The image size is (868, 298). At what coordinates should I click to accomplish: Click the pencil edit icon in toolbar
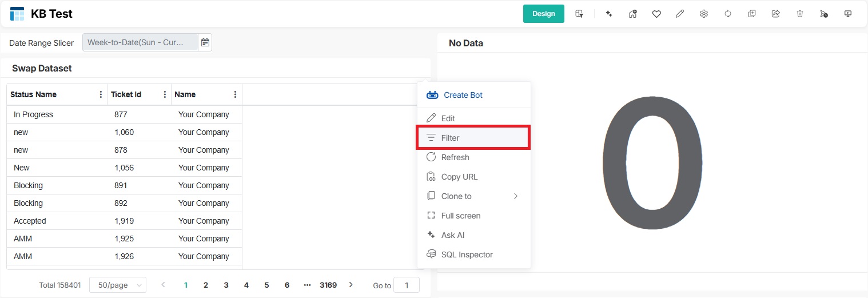point(680,14)
